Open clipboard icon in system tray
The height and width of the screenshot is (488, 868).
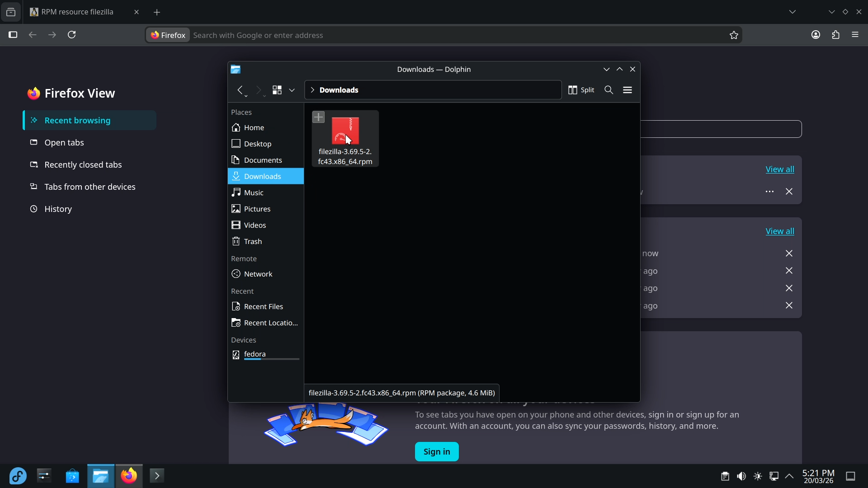725,476
